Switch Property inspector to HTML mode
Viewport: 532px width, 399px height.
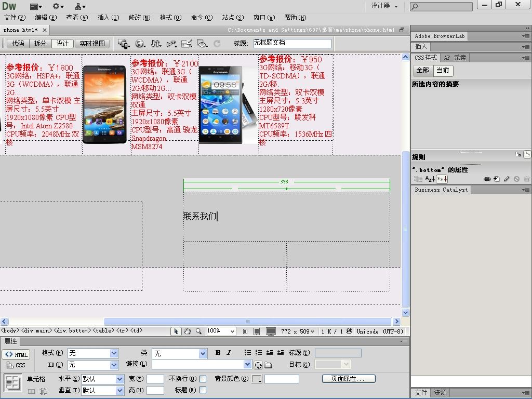[16, 354]
